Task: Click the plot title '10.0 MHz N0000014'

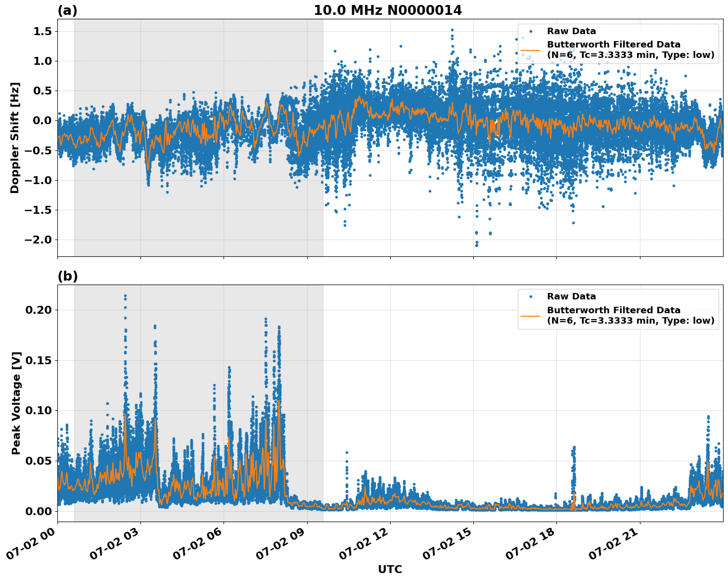Action: click(388, 10)
